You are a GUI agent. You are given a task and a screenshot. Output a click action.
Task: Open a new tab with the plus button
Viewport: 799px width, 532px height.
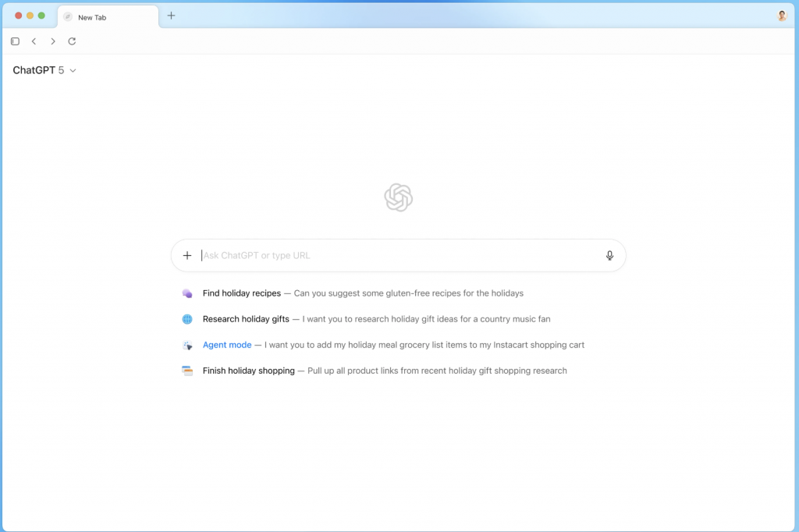171,15
